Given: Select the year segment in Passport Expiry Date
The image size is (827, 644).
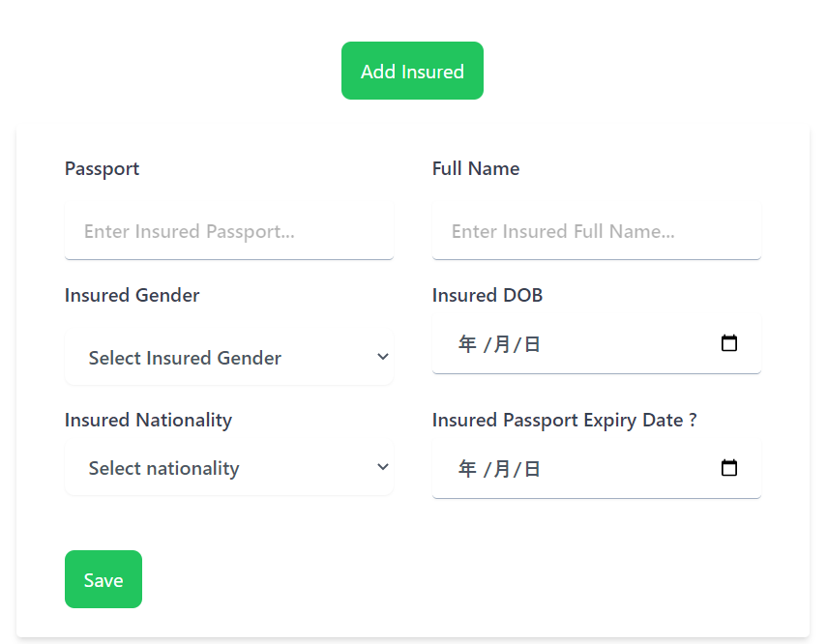Looking at the screenshot, I should 467,468.
